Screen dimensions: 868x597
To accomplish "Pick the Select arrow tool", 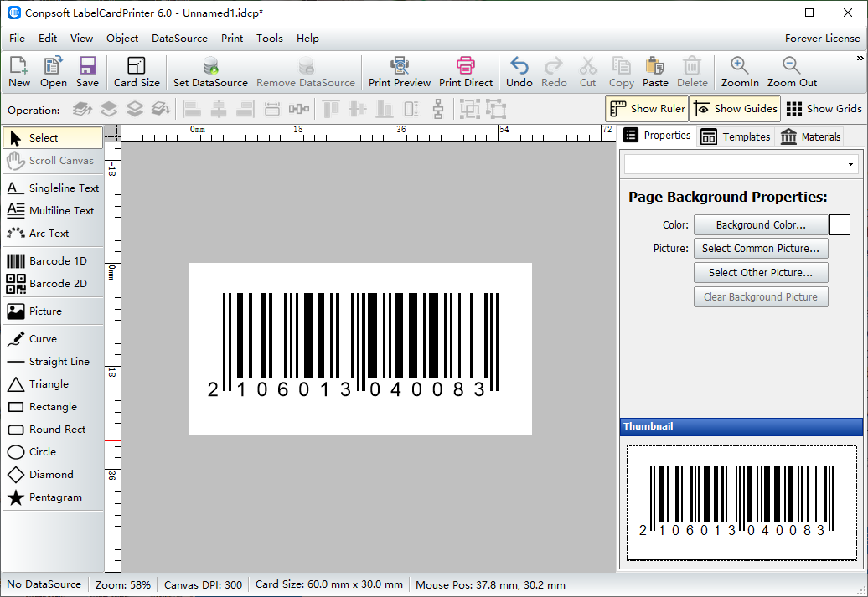I will (53, 138).
